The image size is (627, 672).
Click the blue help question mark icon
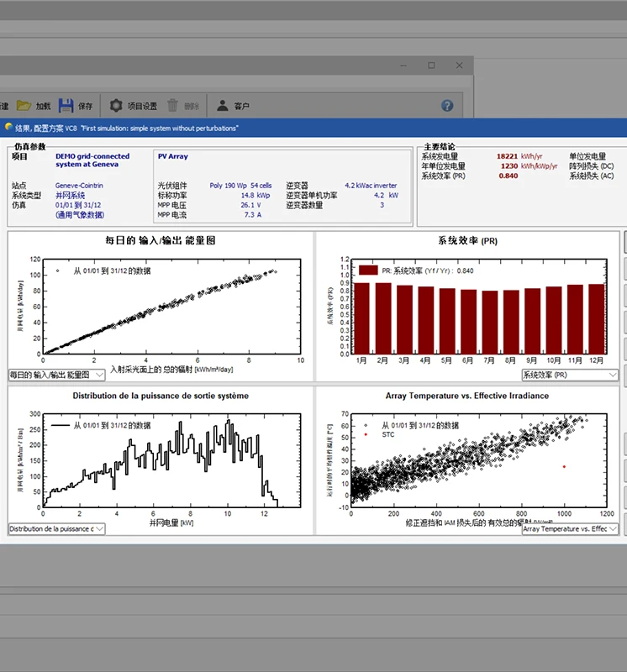pos(447,106)
